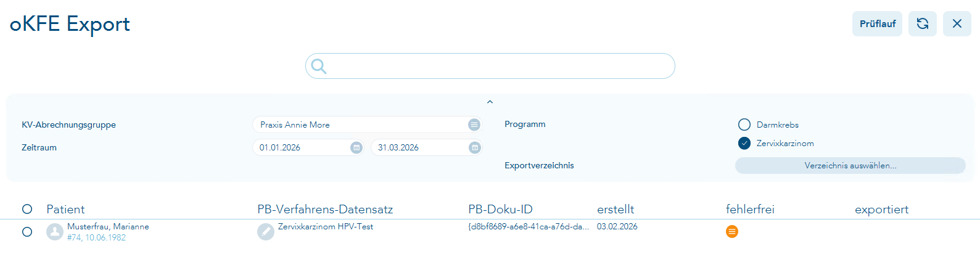This screenshot has height=254, width=980.
Task: Focus the search input field
Action: 490,66
